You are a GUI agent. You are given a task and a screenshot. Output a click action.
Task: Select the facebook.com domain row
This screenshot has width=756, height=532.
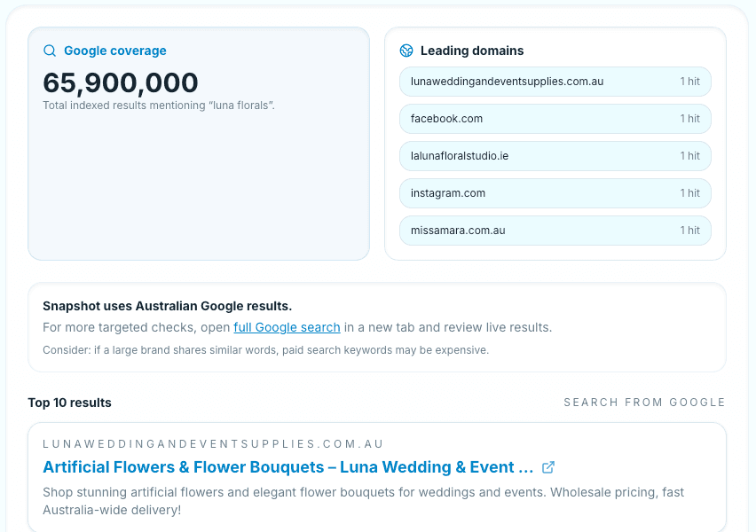[x=555, y=119]
